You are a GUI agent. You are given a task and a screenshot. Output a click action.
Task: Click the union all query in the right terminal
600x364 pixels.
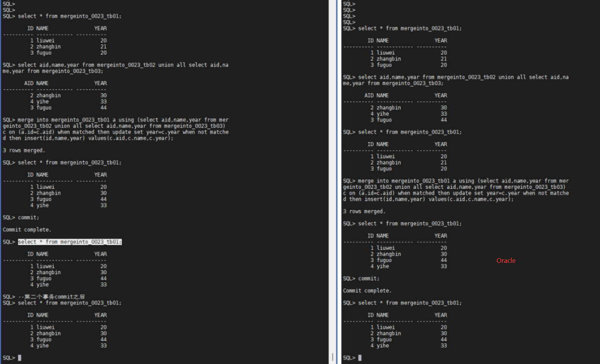(456, 80)
